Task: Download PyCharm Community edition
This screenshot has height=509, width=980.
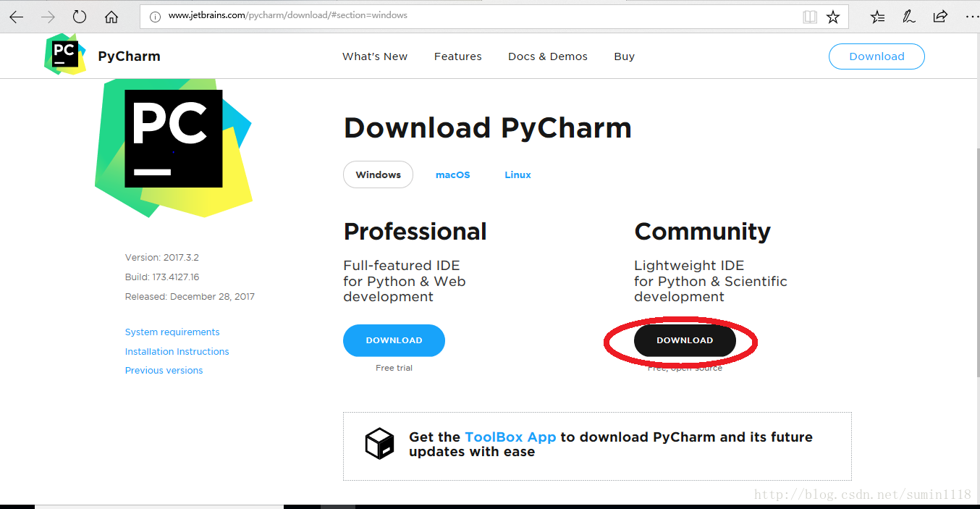Action: 685,340
